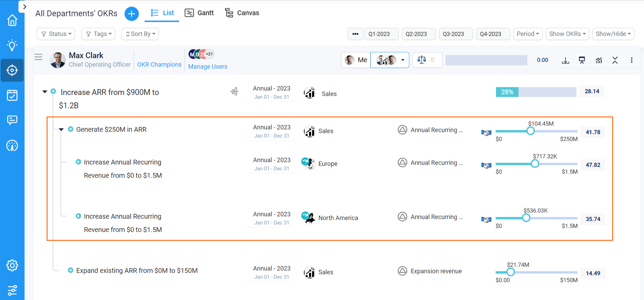This screenshot has height=300, width=644.
Task: Open Expand existing ARR from $0M to $150M
Action: (137, 271)
